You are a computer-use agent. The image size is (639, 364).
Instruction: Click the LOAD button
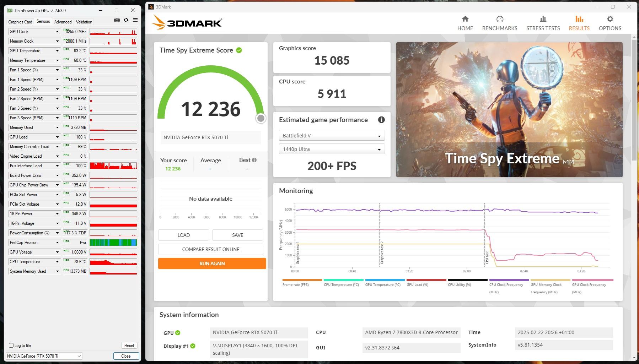tap(184, 235)
